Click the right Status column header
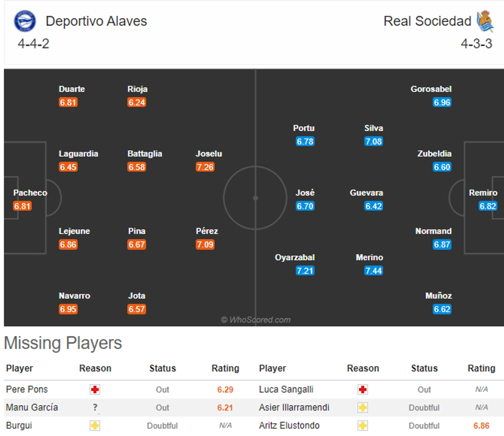The height and width of the screenshot is (436, 504). click(x=424, y=368)
